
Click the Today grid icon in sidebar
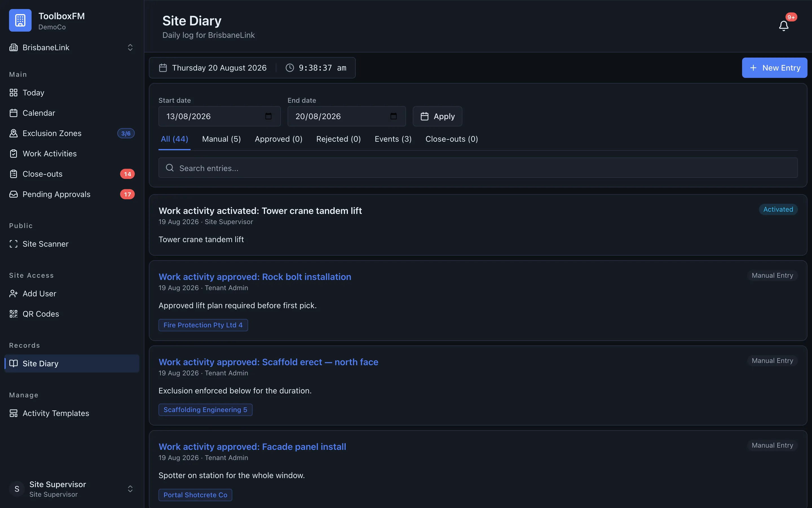pyautogui.click(x=14, y=93)
